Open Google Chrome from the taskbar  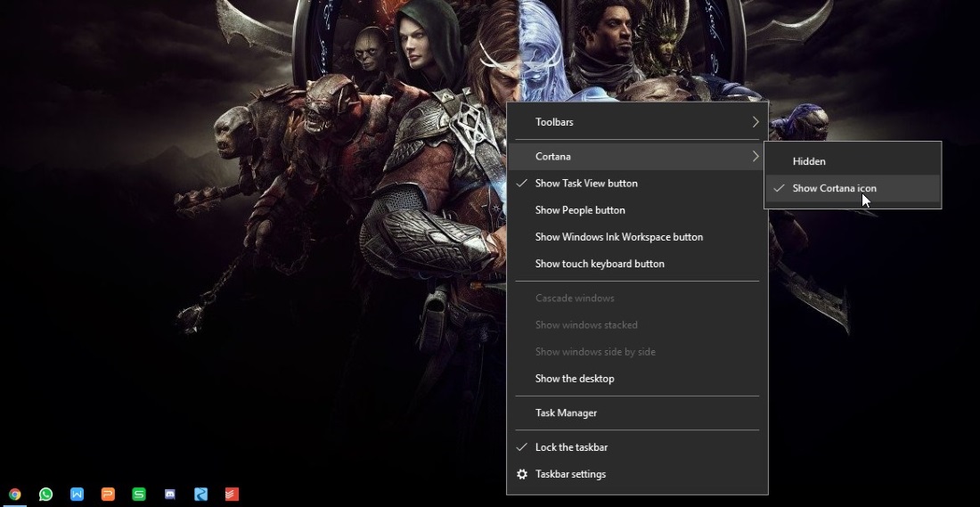pos(14,495)
